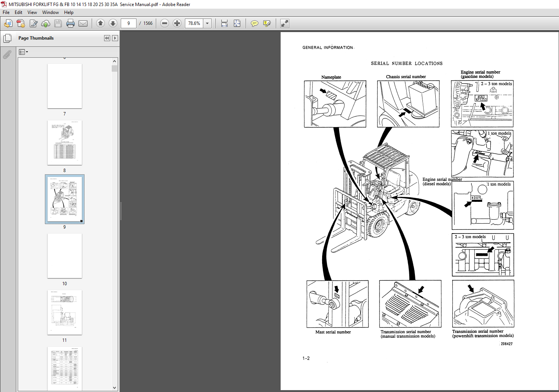Click the Fit Width scrolling icon
559x392 pixels.
[224, 23]
